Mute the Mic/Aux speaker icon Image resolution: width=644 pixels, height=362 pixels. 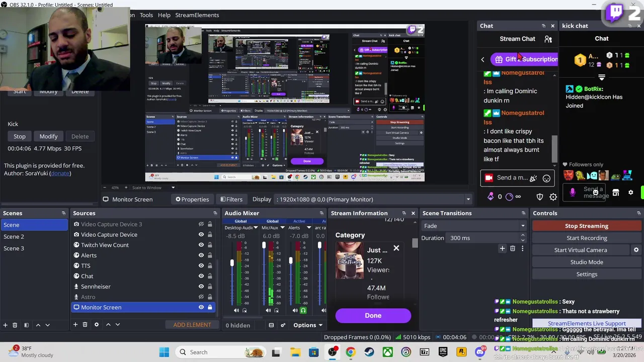pyautogui.click(x=268, y=311)
